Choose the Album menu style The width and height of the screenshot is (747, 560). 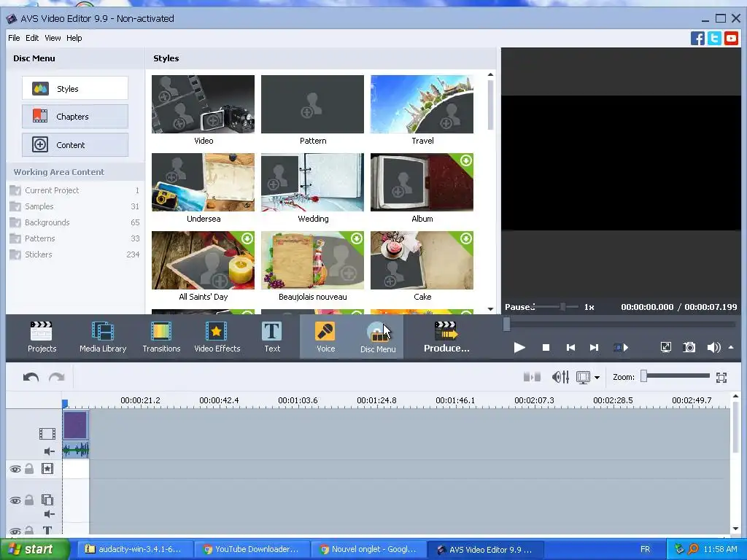(x=422, y=182)
